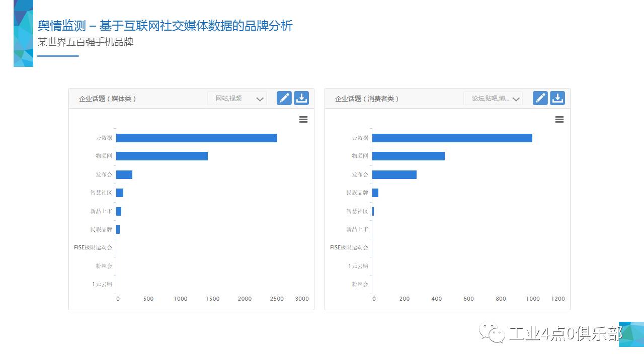Click the WeChat logo beside 工业4点0俱乐部

tap(492, 333)
